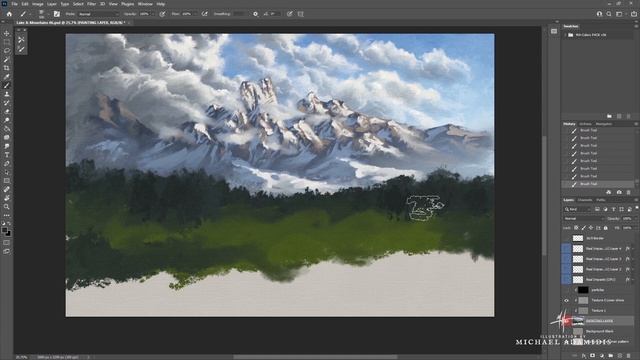Toggle pressure for opacity icon
640x360 pixels.
pos(162,14)
